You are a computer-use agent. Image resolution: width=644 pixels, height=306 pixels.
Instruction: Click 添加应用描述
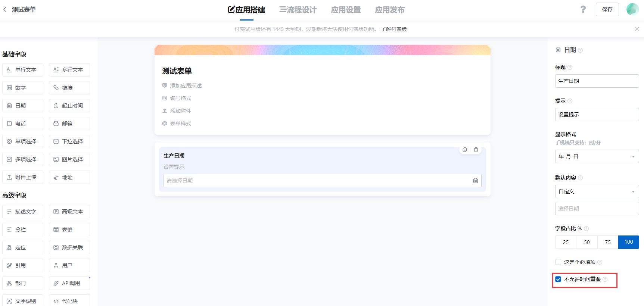click(x=182, y=85)
